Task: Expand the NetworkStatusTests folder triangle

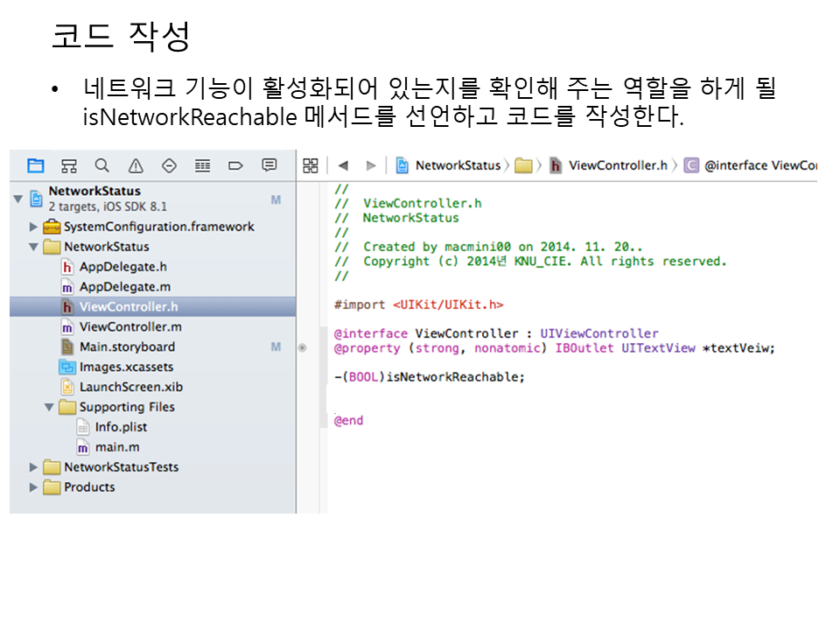Action: pos(33,467)
